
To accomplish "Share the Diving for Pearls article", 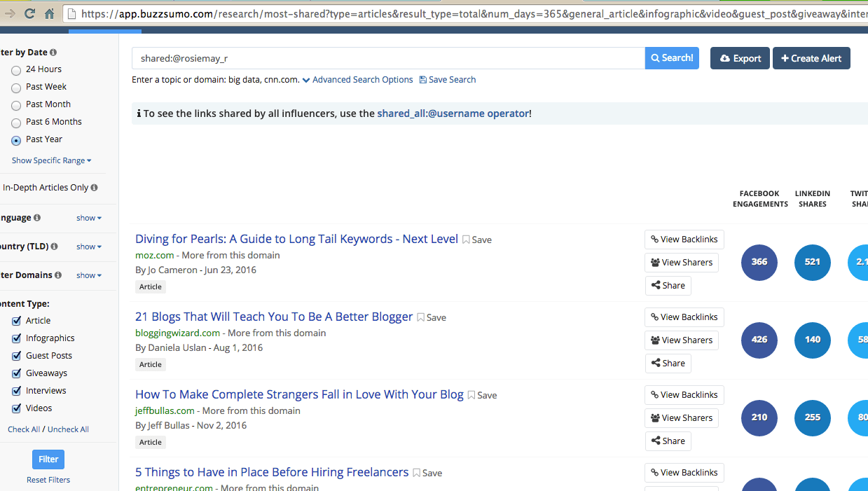I will tap(668, 286).
